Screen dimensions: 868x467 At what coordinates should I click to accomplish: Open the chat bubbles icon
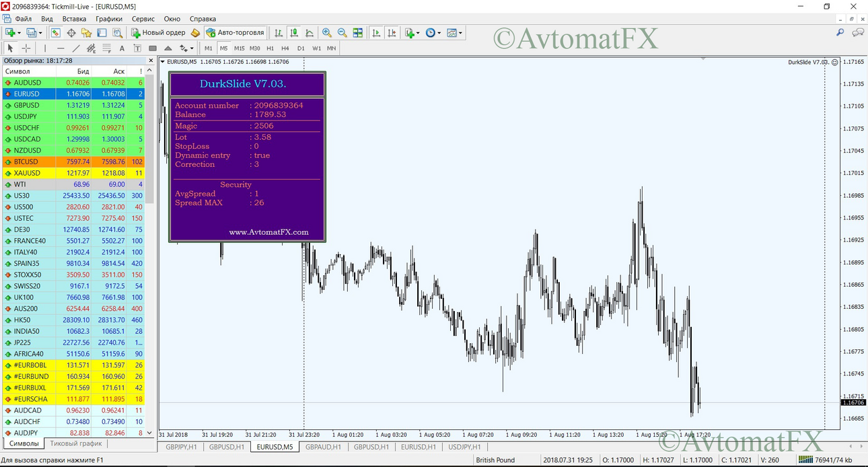coord(858,32)
